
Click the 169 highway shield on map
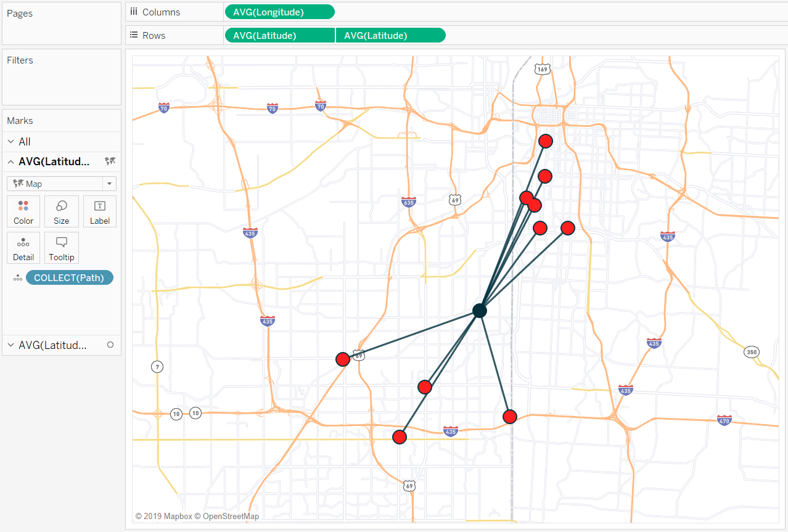point(543,69)
